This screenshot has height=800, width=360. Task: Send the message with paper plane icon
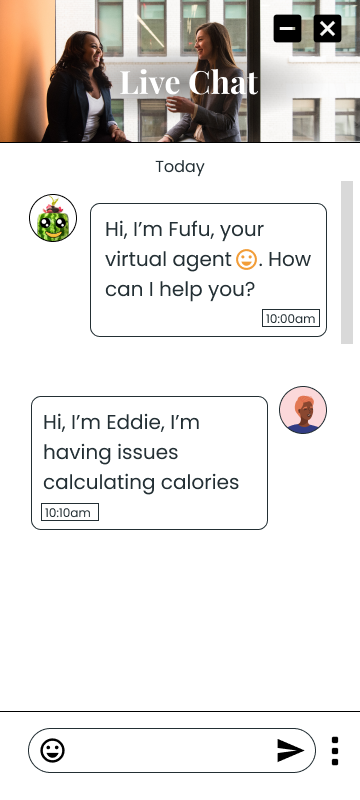(291, 751)
